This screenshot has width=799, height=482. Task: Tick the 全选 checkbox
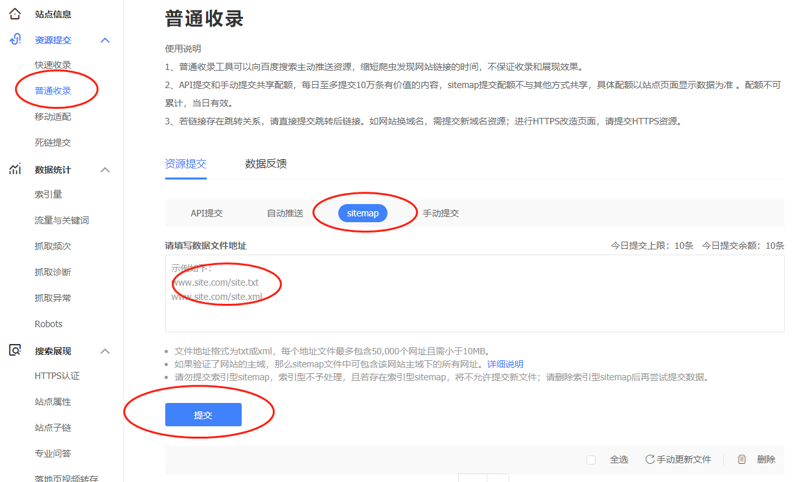point(591,460)
